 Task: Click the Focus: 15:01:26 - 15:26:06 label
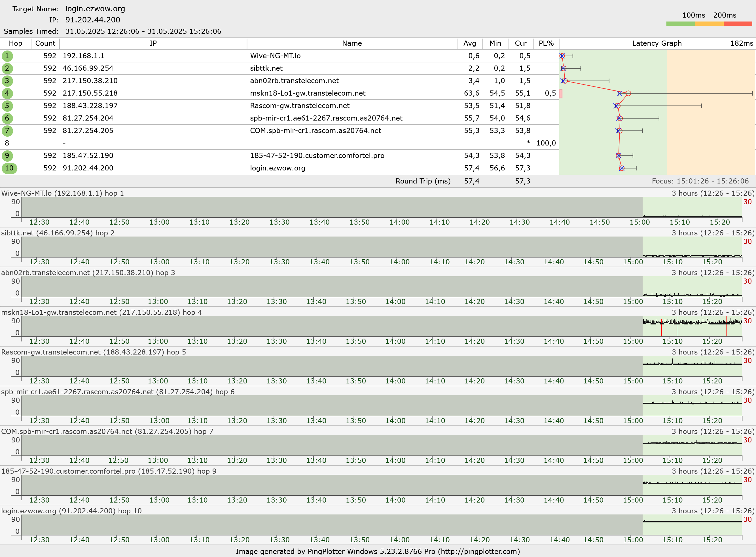pyautogui.click(x=700, y=182)
